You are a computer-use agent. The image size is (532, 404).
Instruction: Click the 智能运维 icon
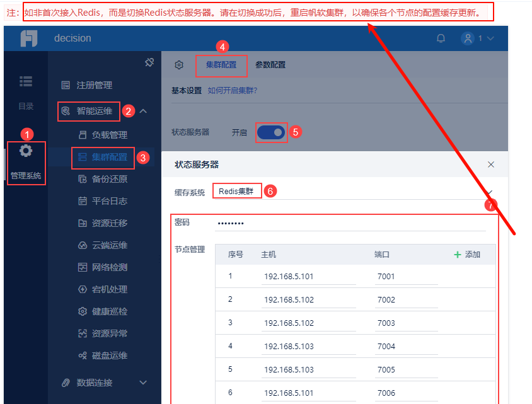(x=66, y=111)
